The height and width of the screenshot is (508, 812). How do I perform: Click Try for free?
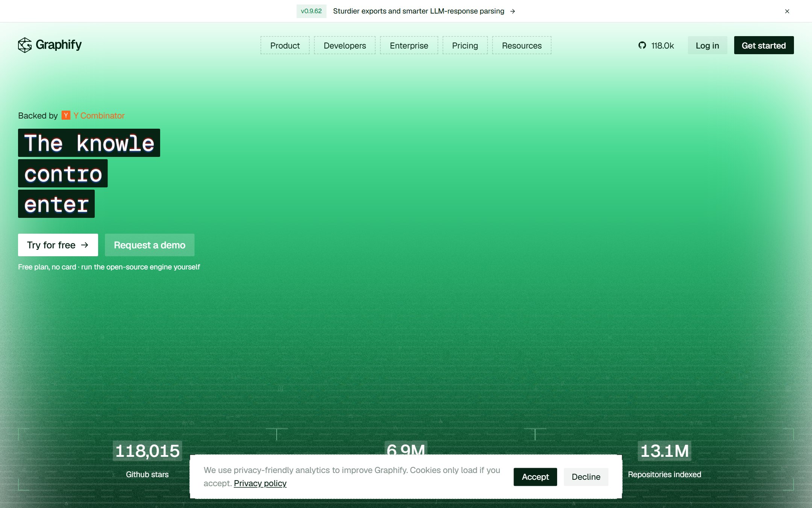pyautogui.click(x=58, y=245)
